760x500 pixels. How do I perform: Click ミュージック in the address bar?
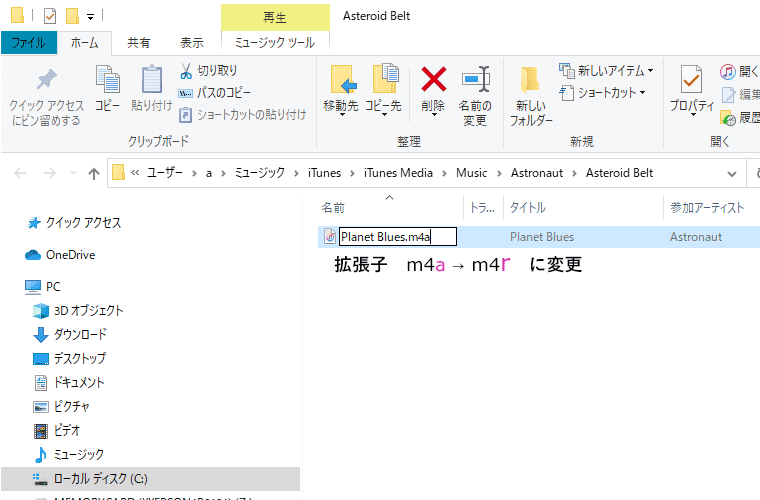(259, 173)
